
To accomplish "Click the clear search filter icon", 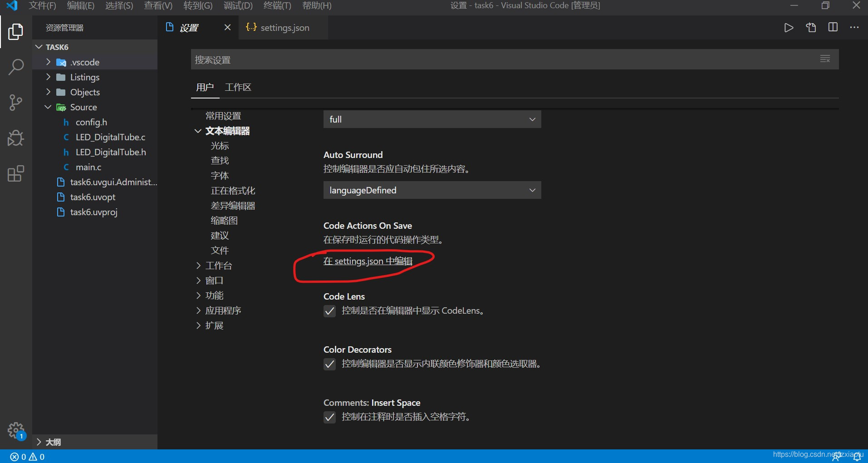I will 825,59.
